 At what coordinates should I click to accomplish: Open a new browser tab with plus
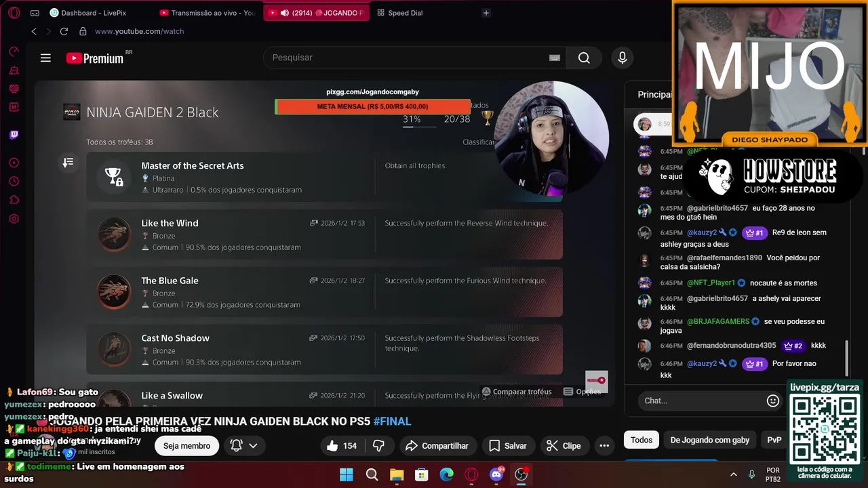486,13
